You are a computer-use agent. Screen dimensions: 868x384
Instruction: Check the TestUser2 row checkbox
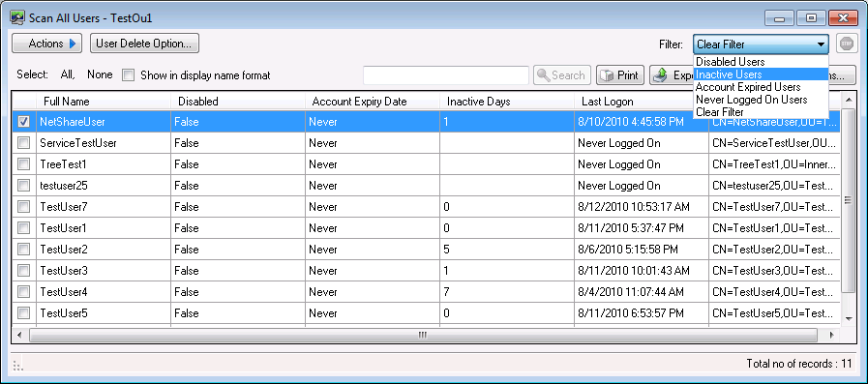(x=24, y=250)
